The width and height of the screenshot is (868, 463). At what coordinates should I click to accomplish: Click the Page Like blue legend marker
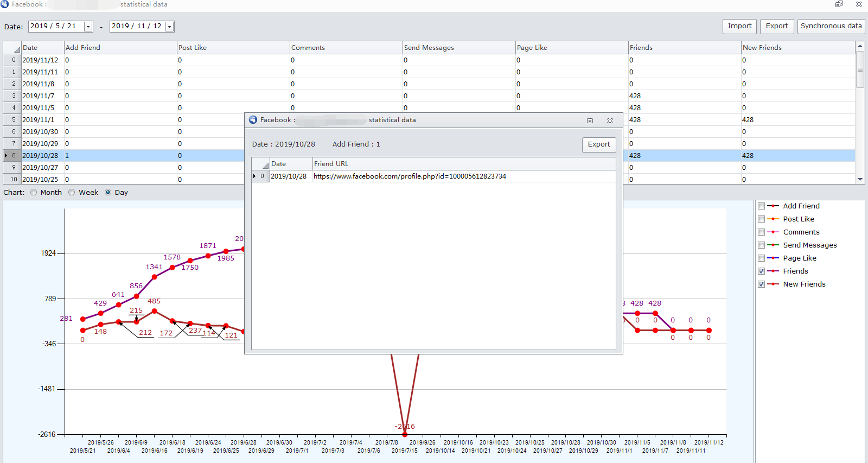[x=773, y=258]
